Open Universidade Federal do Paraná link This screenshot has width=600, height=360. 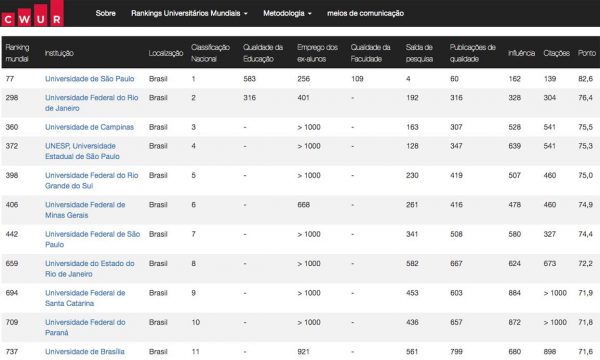pos(85,327)
